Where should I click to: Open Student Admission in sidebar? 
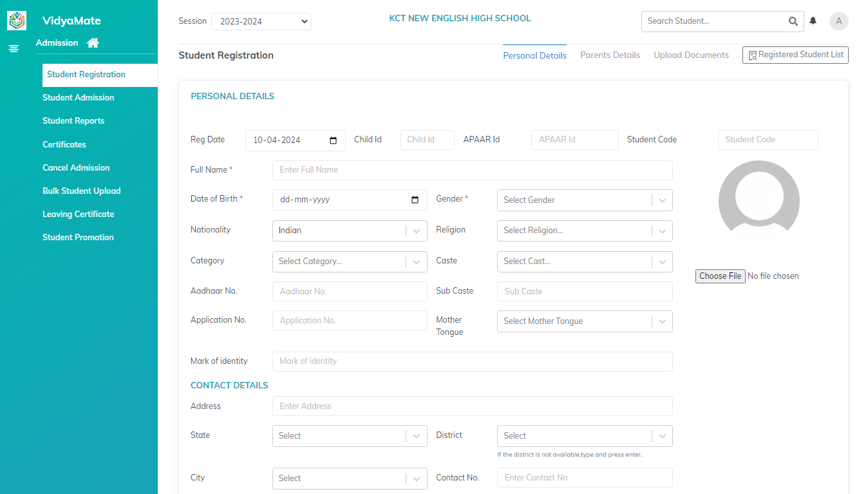(x=78, y=98)
